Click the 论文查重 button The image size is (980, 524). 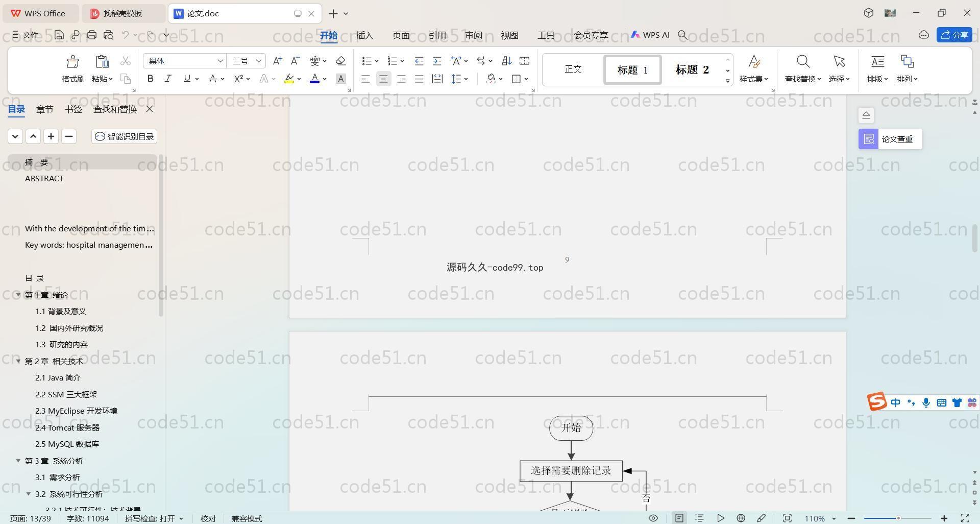(x=890, y=139)
